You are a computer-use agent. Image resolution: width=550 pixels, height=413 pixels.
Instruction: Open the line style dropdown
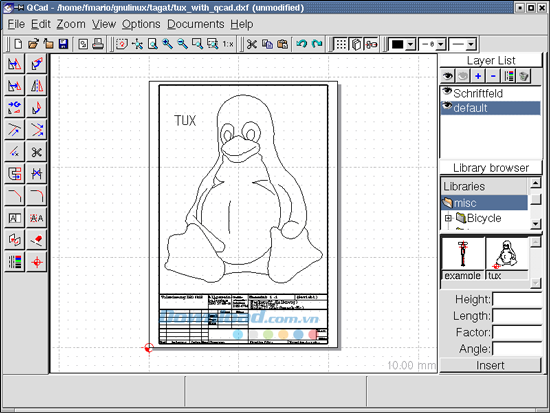pos(471,45)
